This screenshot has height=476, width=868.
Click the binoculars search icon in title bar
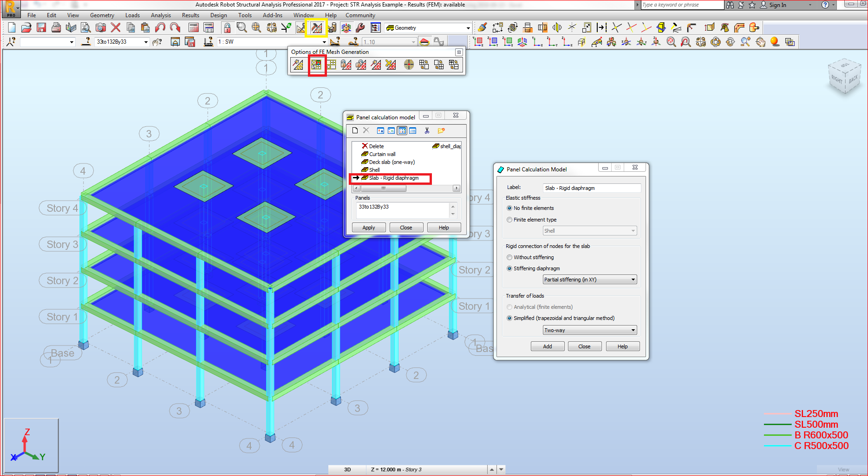tap(730, 5)
